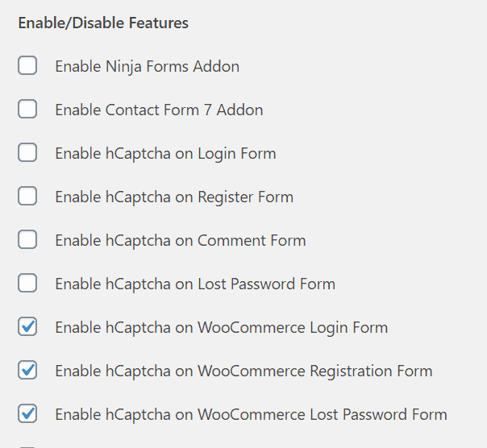Tick the hCaptcha on Register Form checkbox
This screenshot has height=448, width=487.
27,196
